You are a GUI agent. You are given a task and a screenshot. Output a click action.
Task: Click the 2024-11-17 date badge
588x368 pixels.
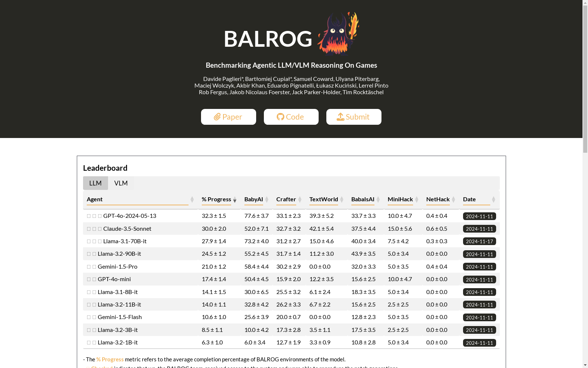[480, 241]
